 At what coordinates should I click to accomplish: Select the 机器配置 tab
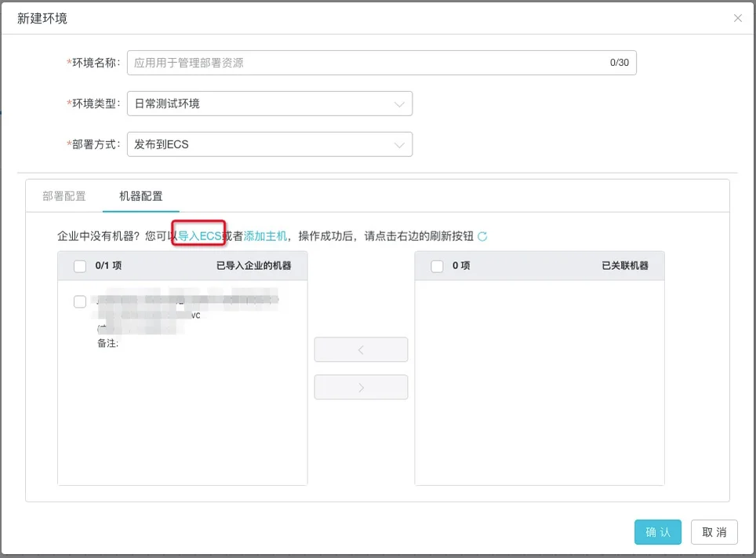tap(141, 196)
